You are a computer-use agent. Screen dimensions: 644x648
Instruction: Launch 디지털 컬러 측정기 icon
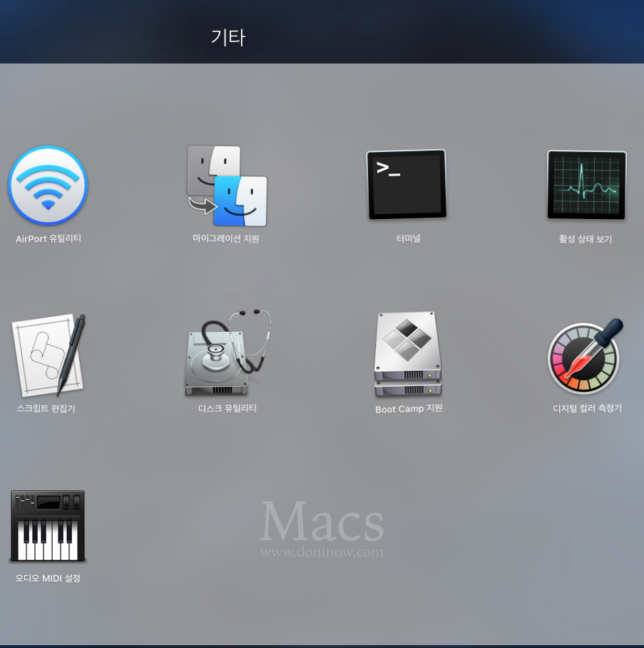[x=586, y=356]
